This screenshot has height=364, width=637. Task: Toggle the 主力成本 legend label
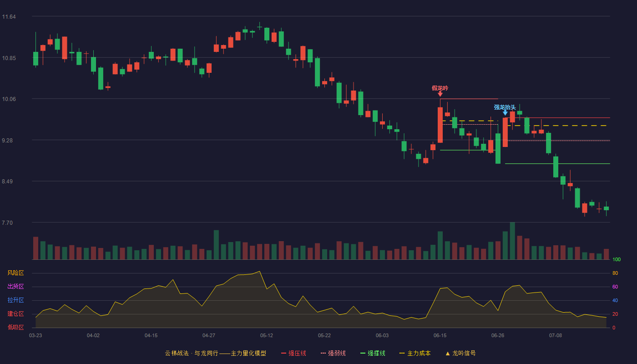tap(419, 353)
